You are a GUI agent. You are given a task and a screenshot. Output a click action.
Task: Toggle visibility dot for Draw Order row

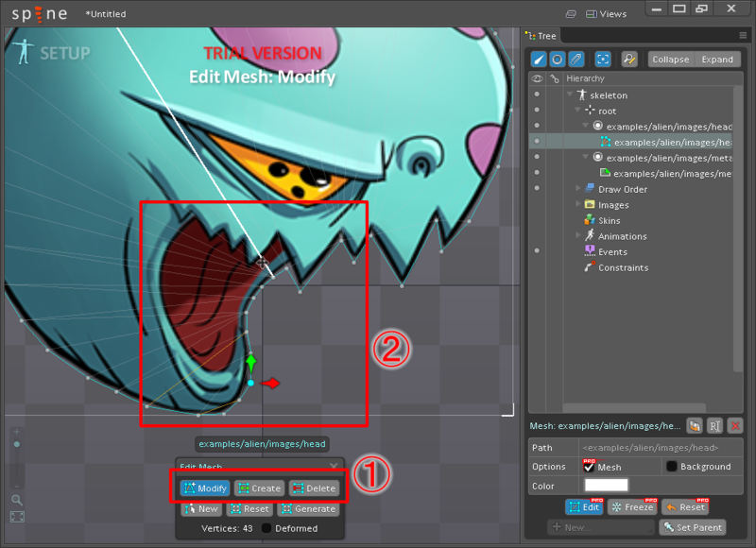[537, 188]
